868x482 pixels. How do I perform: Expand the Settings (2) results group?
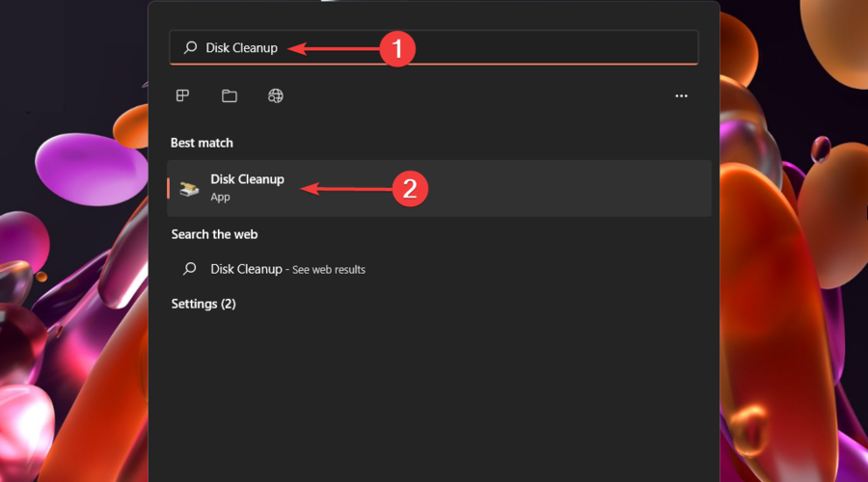click(x=203, y=304)
